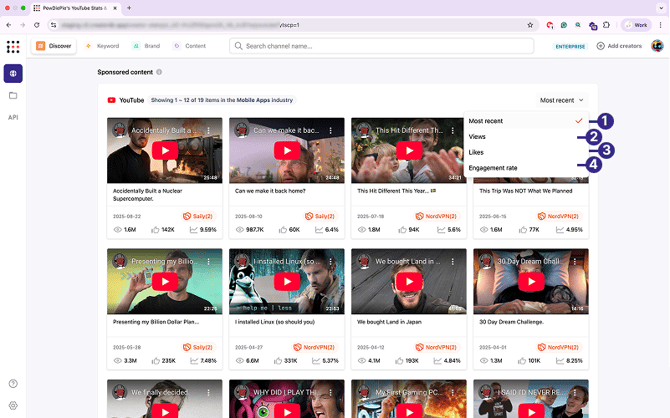Open the help question mark icon

pos(13,383)
